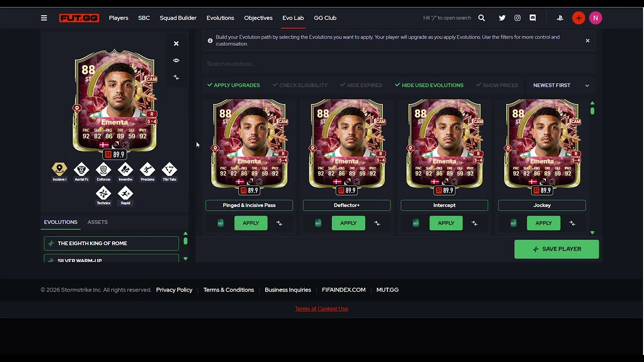Open Objectives nav item
This screenshot has height=362, width=644.
click(x=258, y=18)
